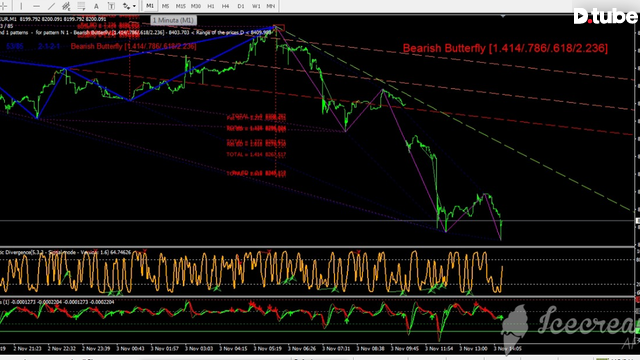Click the '3 Nov 03:03' time axis label

click(x=199, y=349)
